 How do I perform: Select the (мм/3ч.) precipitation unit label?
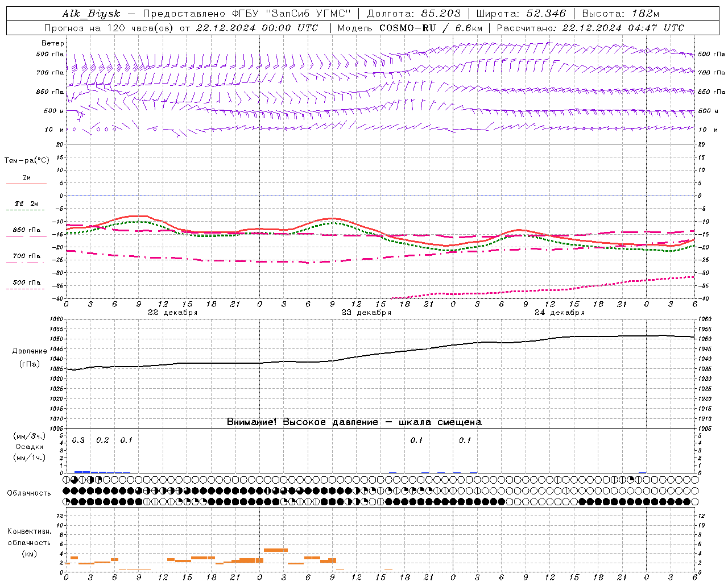tap(30, 436)
